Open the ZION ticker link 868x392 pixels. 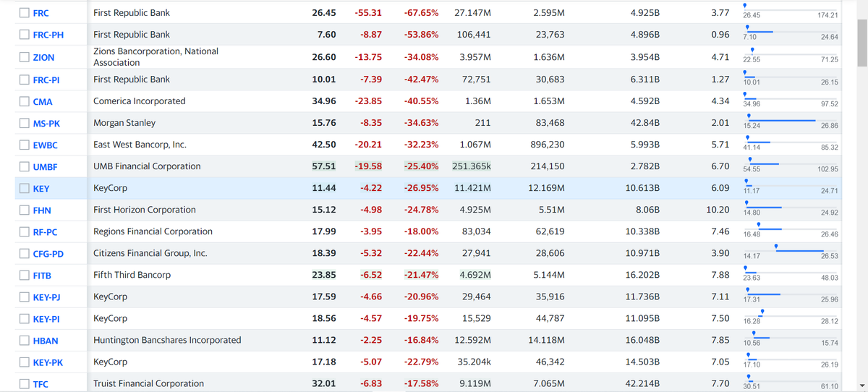[x=43, y=58]
